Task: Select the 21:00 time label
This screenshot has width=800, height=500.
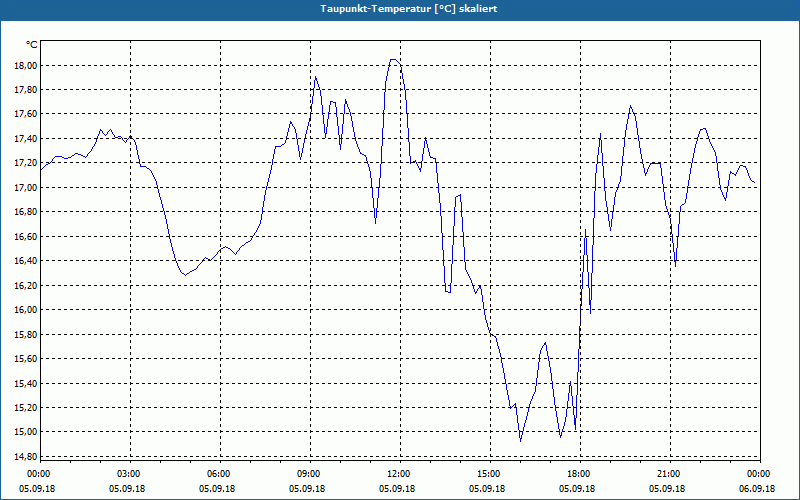Action: click(670, 474)
